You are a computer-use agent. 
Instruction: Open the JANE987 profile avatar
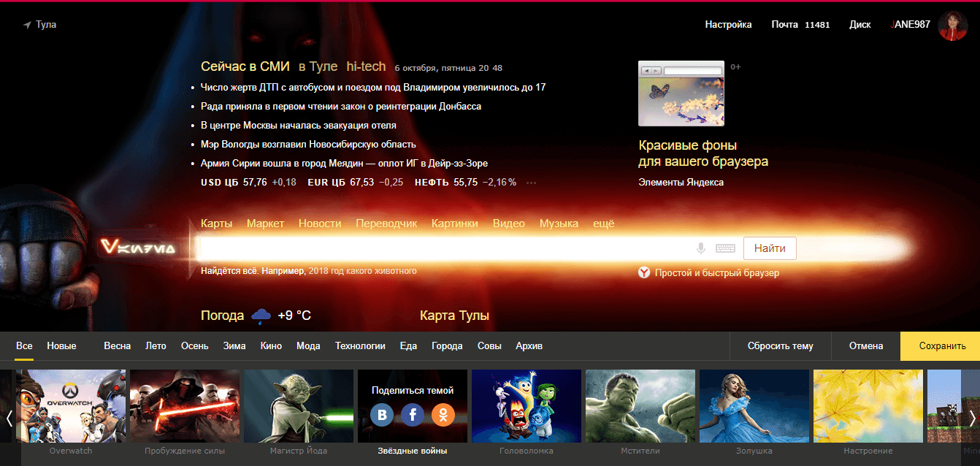953,26
